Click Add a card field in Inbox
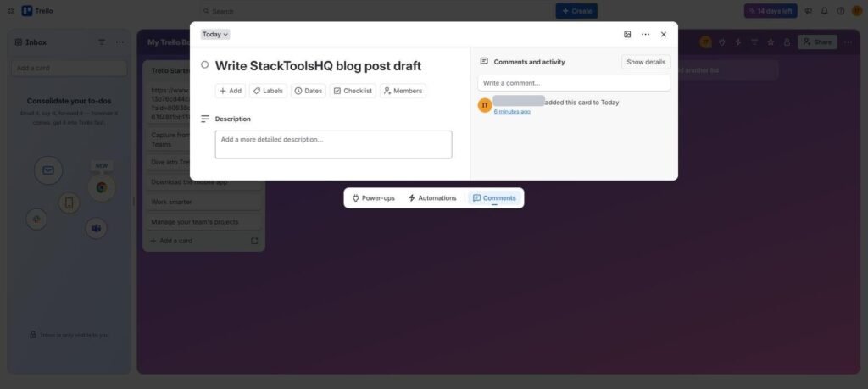 coord(70,68)
